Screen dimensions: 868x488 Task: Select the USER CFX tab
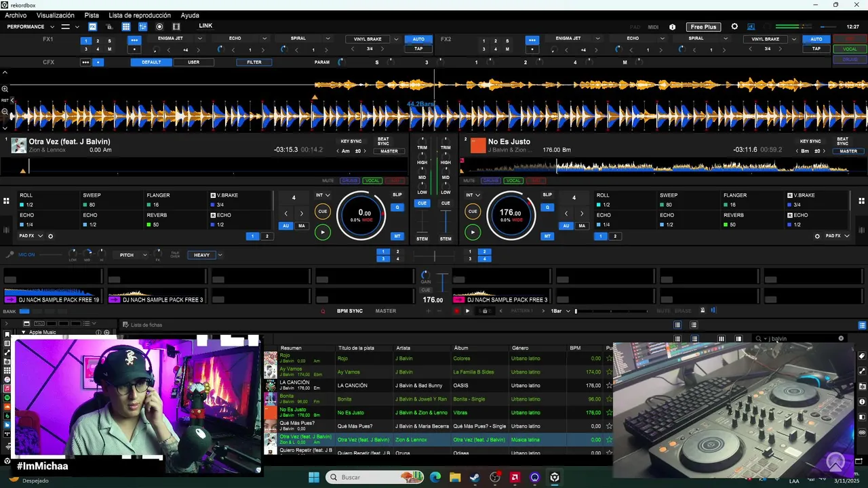click(x=193, y=62)
